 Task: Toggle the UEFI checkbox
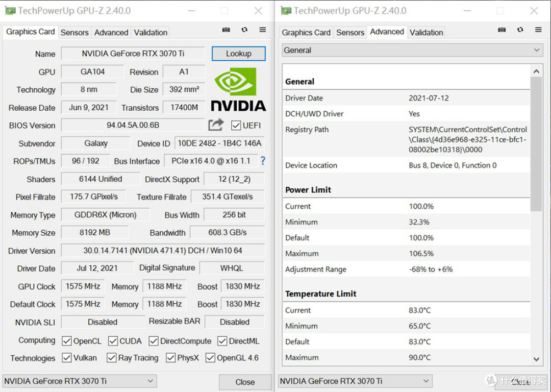[x=236, y=125]
